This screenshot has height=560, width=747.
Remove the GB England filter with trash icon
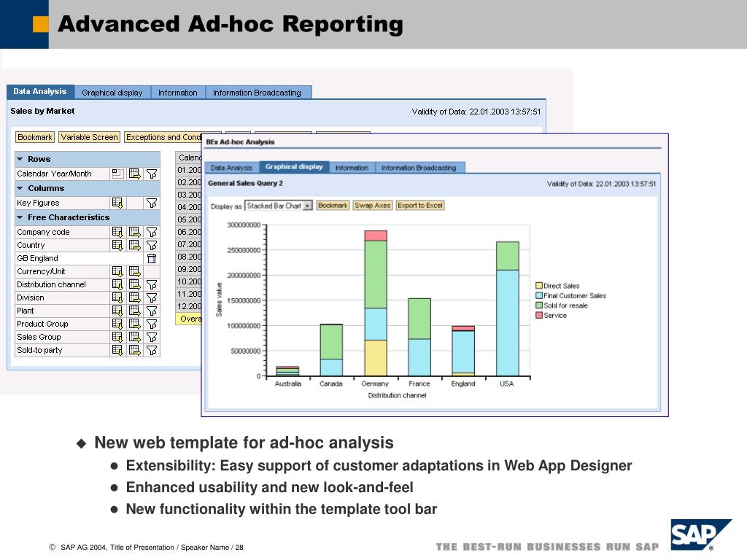point(152,258)
